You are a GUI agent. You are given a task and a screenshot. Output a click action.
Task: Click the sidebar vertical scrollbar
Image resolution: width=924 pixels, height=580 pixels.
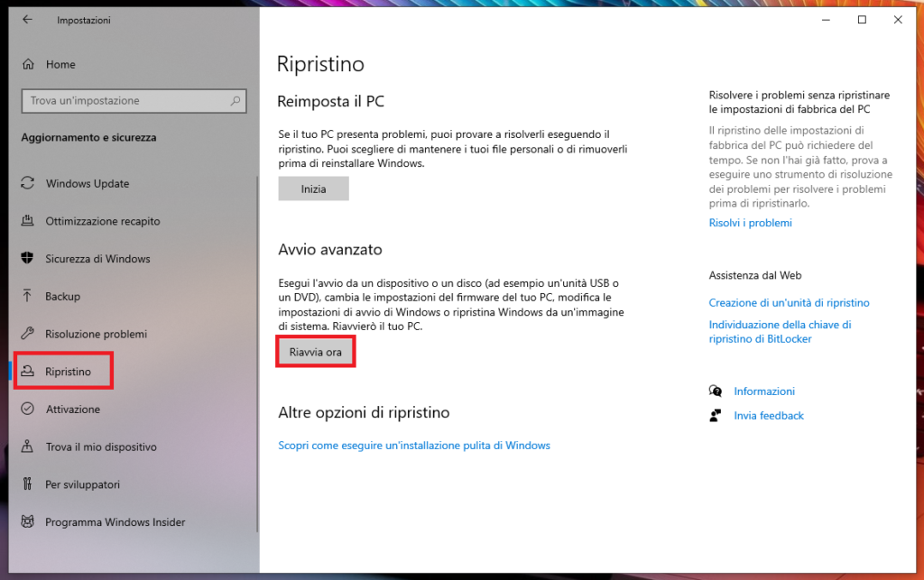click(x=257, y=354)
